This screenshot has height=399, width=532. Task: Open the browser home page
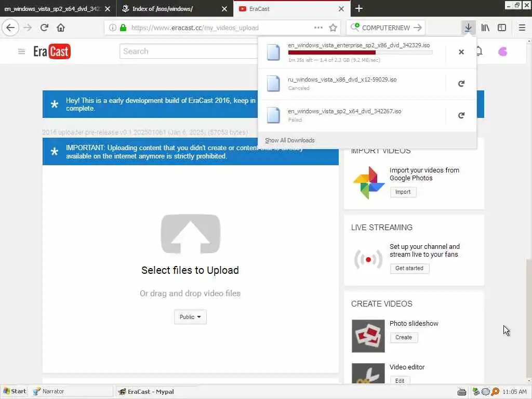click(61, 28)
